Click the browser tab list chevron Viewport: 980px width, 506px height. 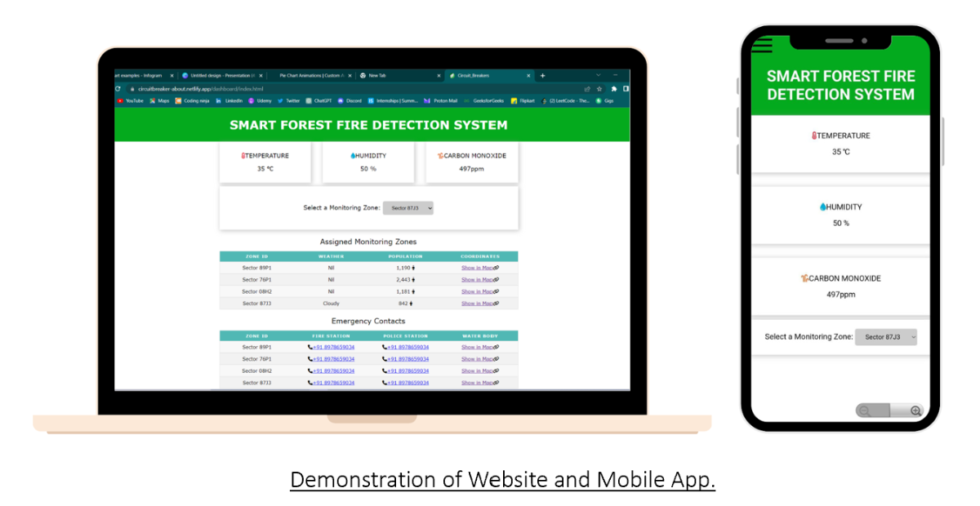[599, 75]
